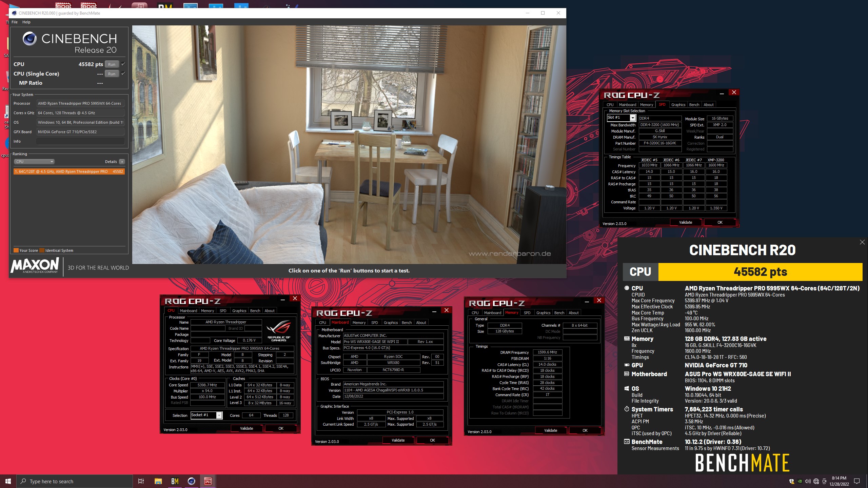Click the GFX Board NVIDIA GeForce GT 710 field
This screenshot has height=488, width=868.
point(80,132)
